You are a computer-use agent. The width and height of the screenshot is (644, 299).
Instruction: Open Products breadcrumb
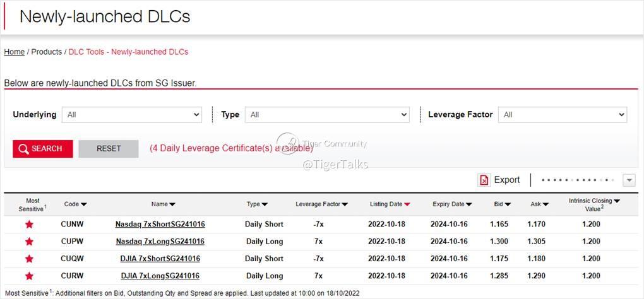(x=47, y=52)
